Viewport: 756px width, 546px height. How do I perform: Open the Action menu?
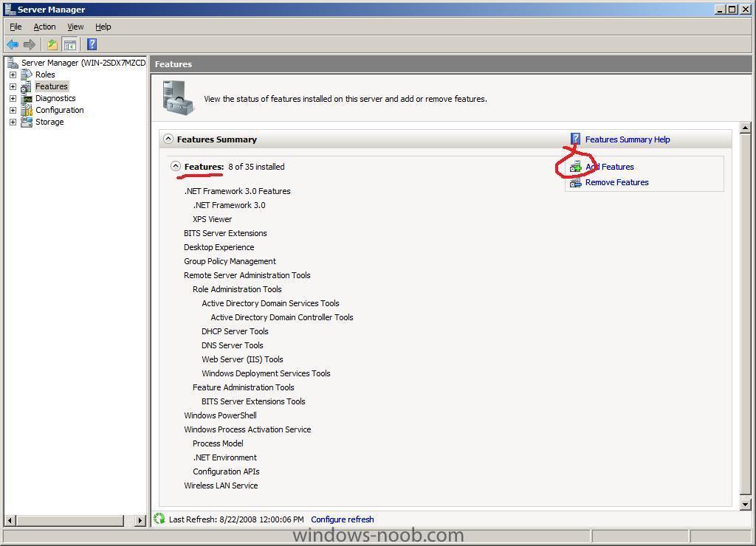click(x=44, y=27)
